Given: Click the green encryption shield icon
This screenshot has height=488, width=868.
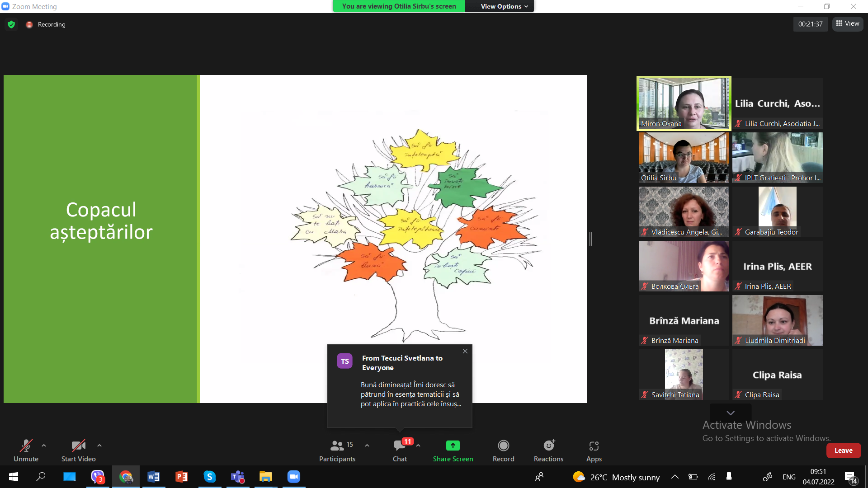Looking at the screenshot, I should [11, 24].
